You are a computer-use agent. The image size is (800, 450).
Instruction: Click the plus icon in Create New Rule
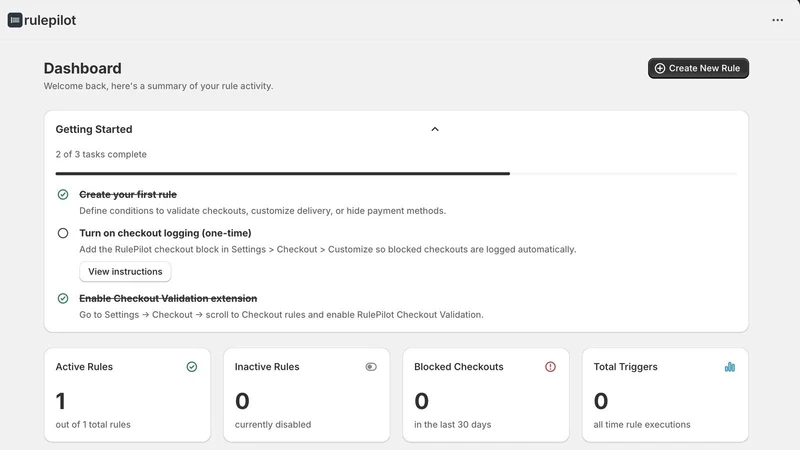(x=660, y=68)
